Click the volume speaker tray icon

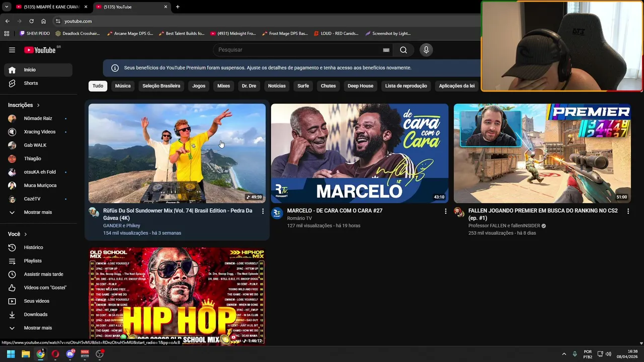click(608, 354)
